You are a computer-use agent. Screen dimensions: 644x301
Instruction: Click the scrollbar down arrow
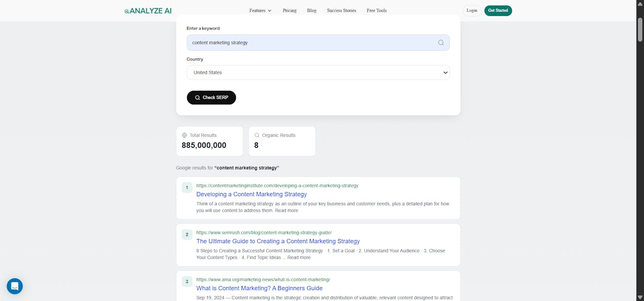coord(640,297)
